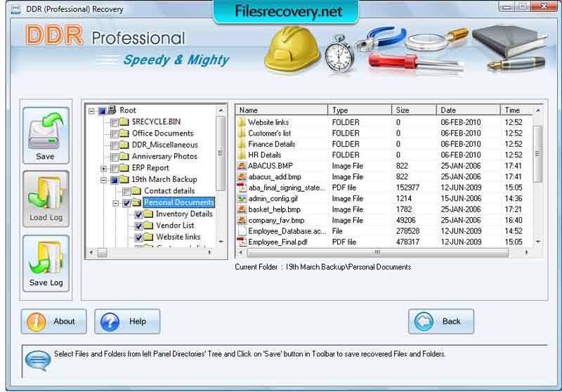The width and height of the screenshot is (562, 392).
Task: Click the application icon in title bar
Action: click(x=15, y=8)
